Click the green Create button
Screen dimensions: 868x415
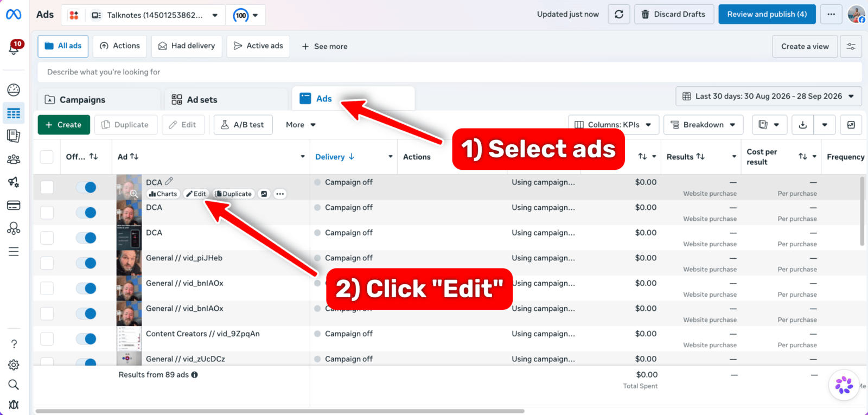[x=63, y=125]
